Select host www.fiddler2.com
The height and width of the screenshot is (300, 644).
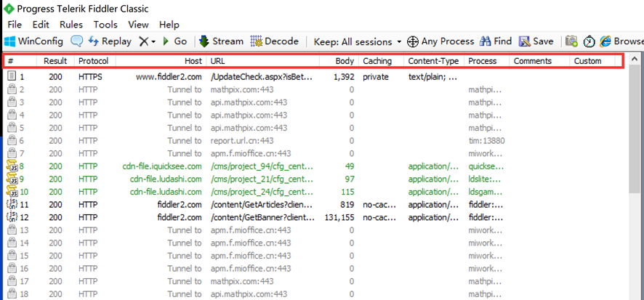click(x=169, y=76)
